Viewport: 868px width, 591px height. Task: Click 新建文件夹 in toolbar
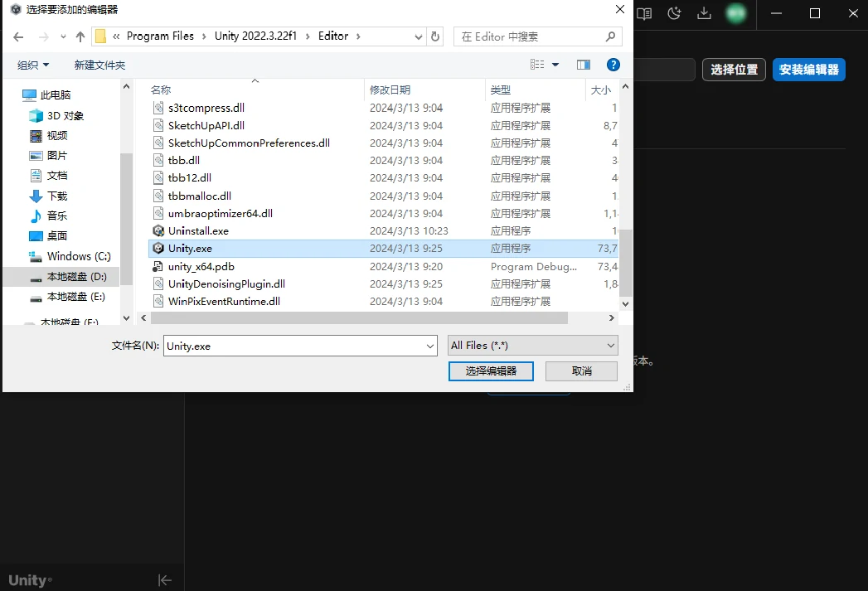[99, 65]
